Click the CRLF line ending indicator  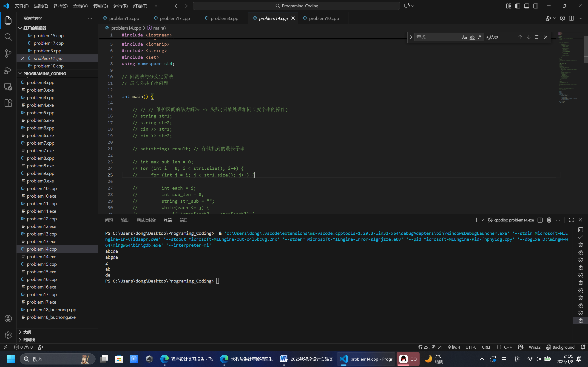pos(486,347)
